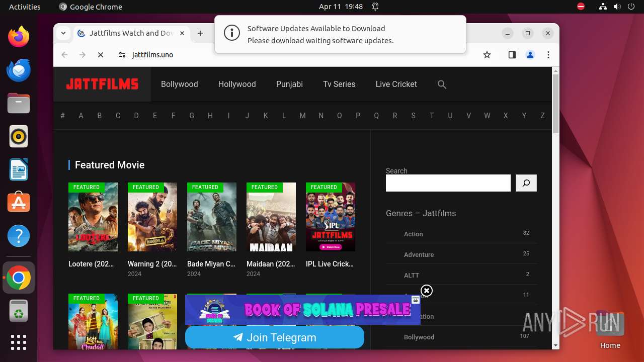Open the Action genre link
This screenshot has height=362, width=644.
click(x=413, y=234)
